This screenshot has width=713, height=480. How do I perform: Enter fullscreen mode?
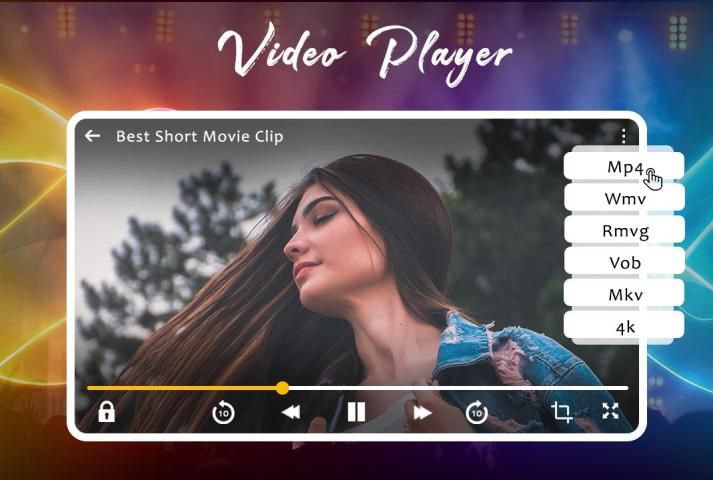[x=610, y=411]
